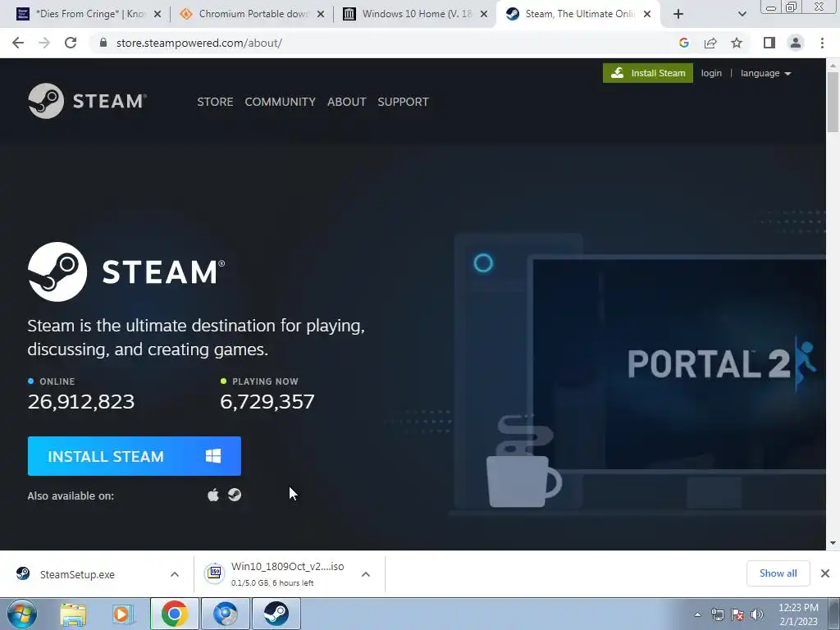Switch to the Windows 10 Home tab

pos(415,14)
